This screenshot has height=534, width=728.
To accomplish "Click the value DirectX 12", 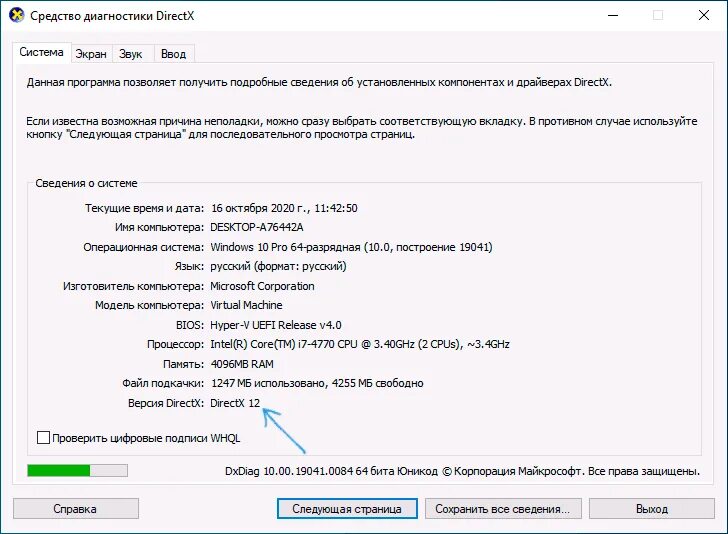I will point(235,403).
